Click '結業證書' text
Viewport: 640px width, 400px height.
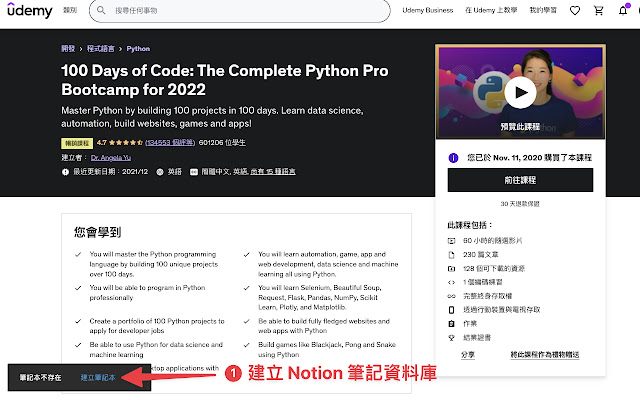coord(477,338)
